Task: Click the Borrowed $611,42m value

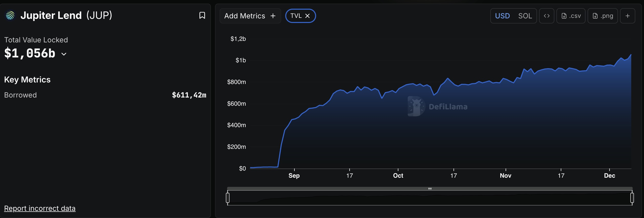Action: 189,95
